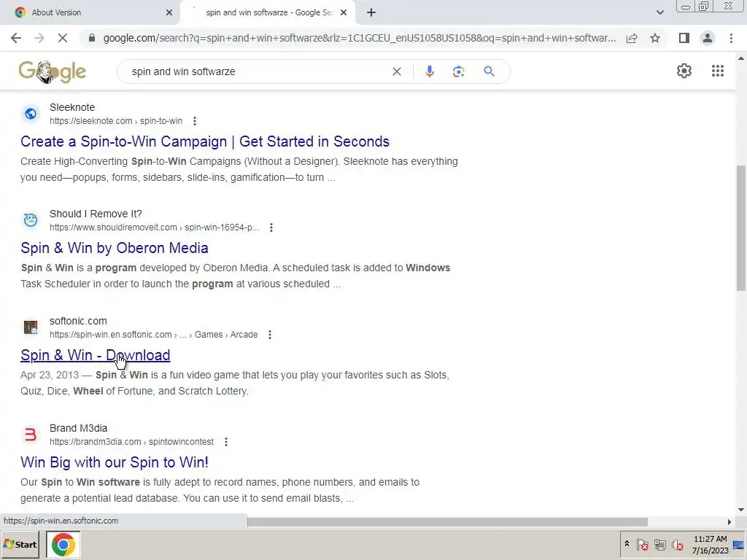Click the Brand M3dia favicon
Image resolution: width=747 pixels, height=560 pixels.
pos(31,435)
